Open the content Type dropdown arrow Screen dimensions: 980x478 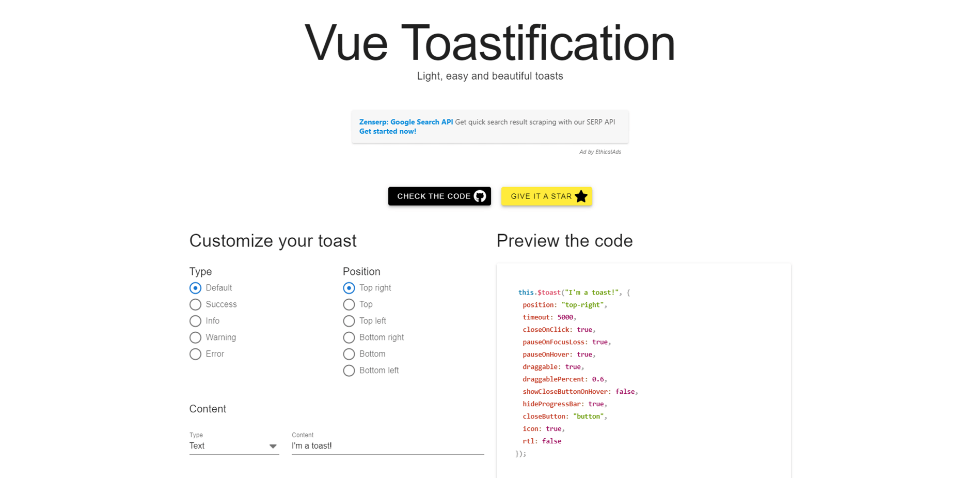pyautogui.click(x=273, y=446)
